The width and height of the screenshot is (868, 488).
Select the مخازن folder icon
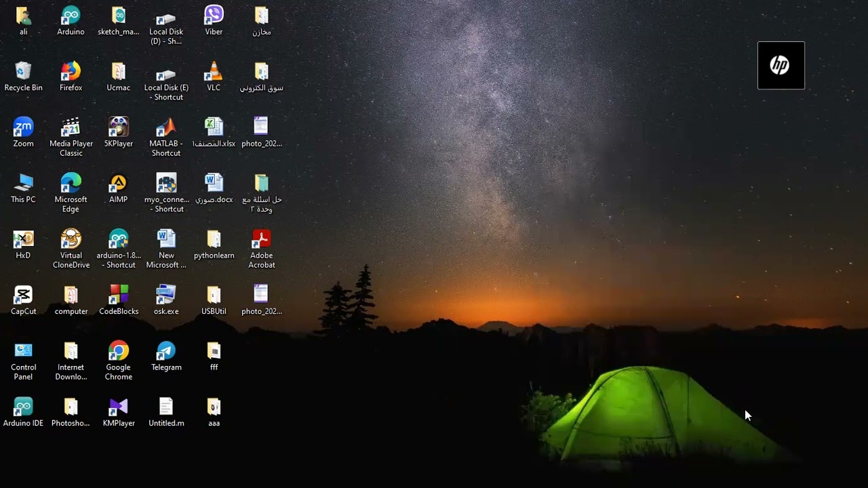click(262, 15)
